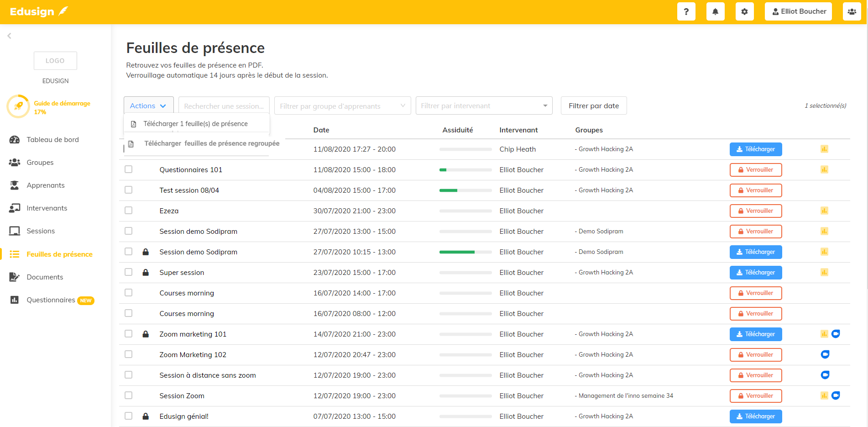Click Filtrer par date button
The image size is (868, 427).
point(594,105)
